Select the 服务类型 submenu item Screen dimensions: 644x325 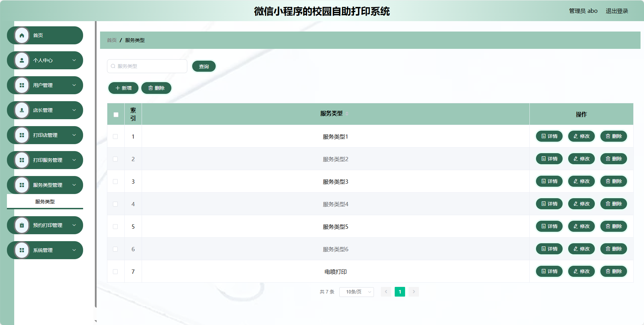coord(45,202)
